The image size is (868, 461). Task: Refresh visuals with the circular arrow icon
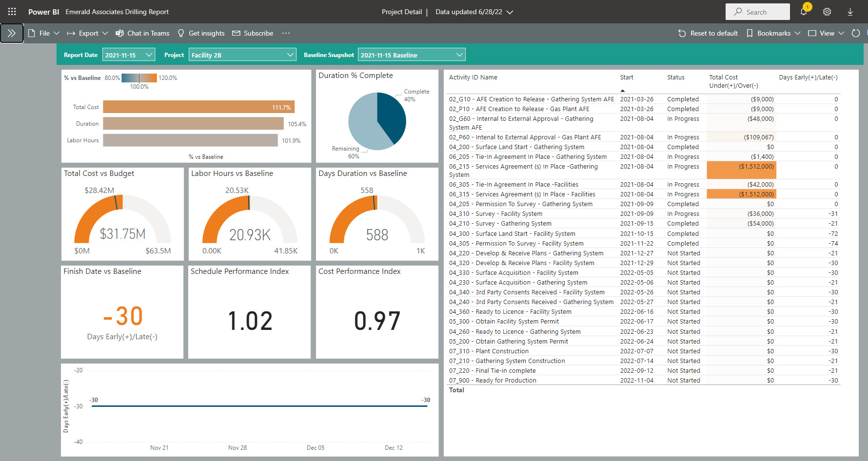pos(856,33)
